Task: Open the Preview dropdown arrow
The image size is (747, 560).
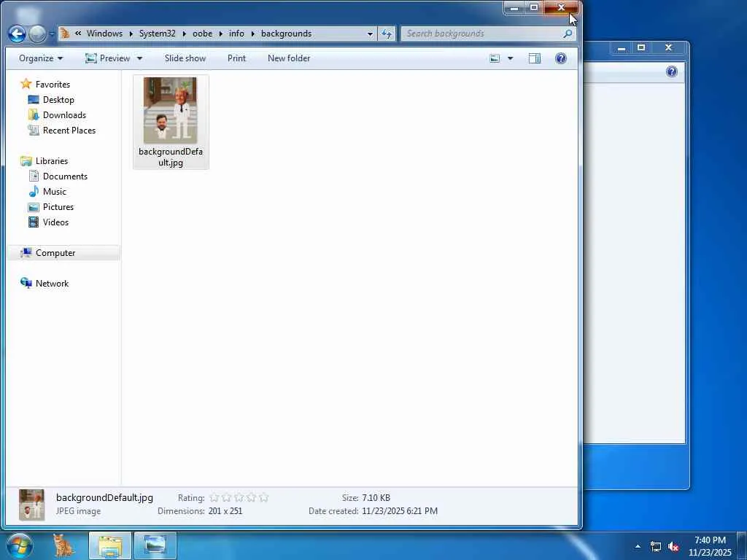Action: click(139, 58)
